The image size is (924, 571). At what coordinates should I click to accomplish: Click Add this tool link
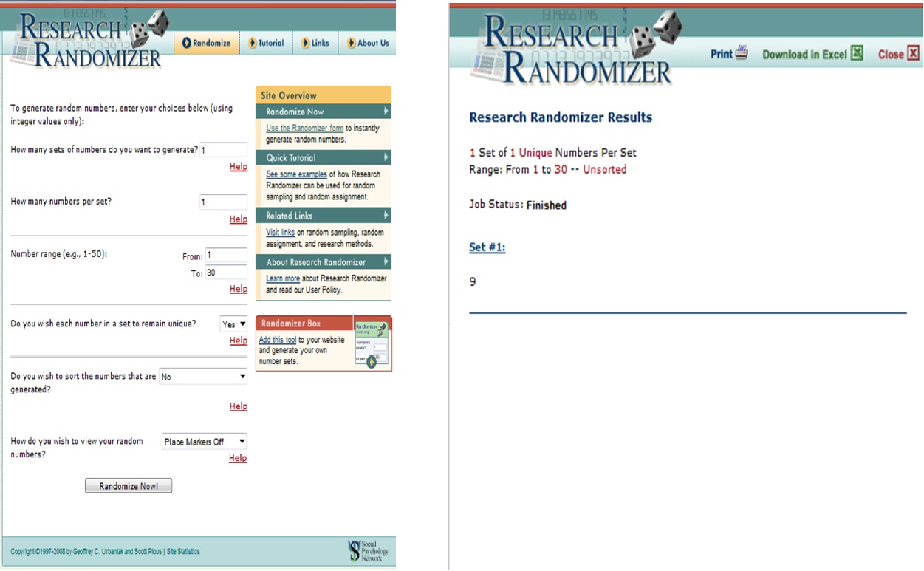(x=277, y=340)
